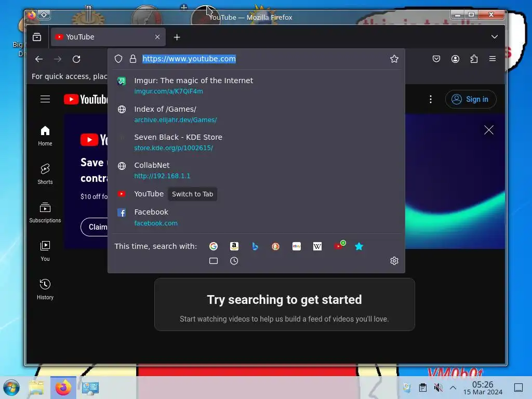Open Firefox account icon
This screenshot has width=532, height=399.
(x=455, y=59)
